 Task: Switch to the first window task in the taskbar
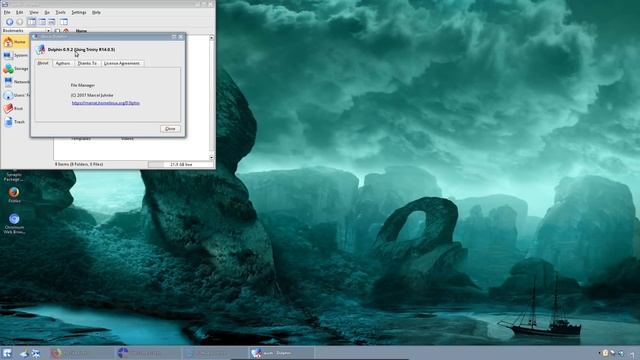coord(81,353)
